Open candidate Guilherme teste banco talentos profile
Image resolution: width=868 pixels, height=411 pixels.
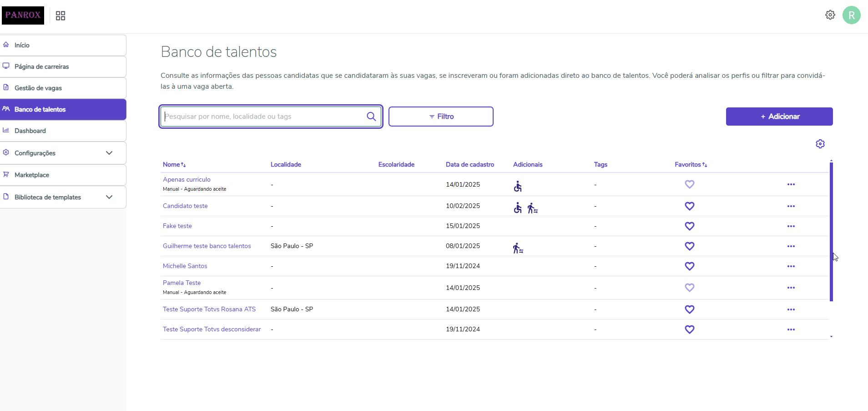207,246
